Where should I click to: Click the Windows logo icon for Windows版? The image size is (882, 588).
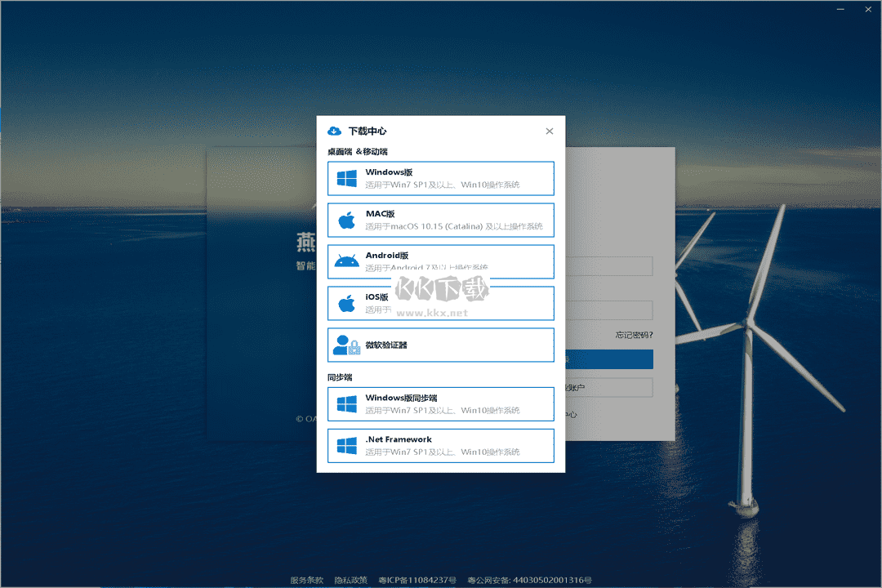[347, 178]
